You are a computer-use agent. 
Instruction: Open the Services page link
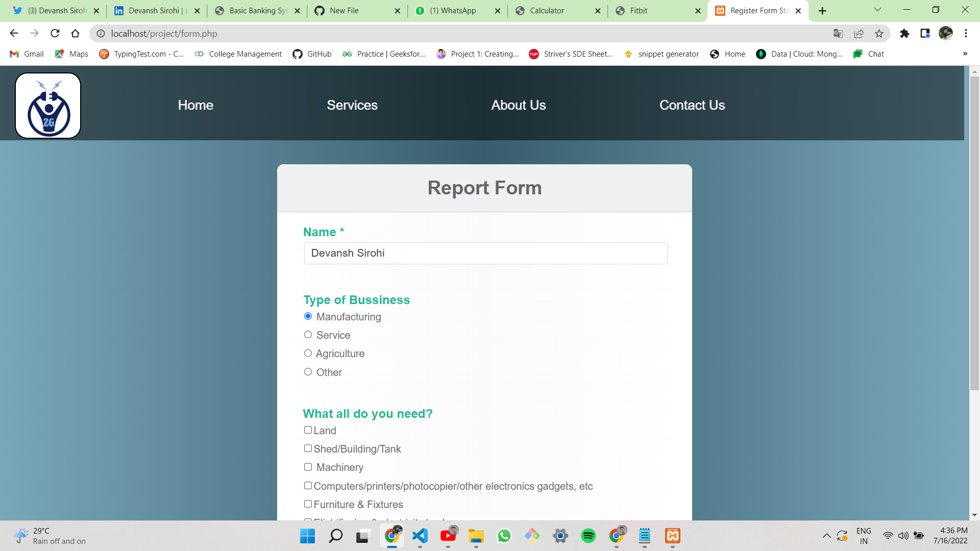[352, 105]
